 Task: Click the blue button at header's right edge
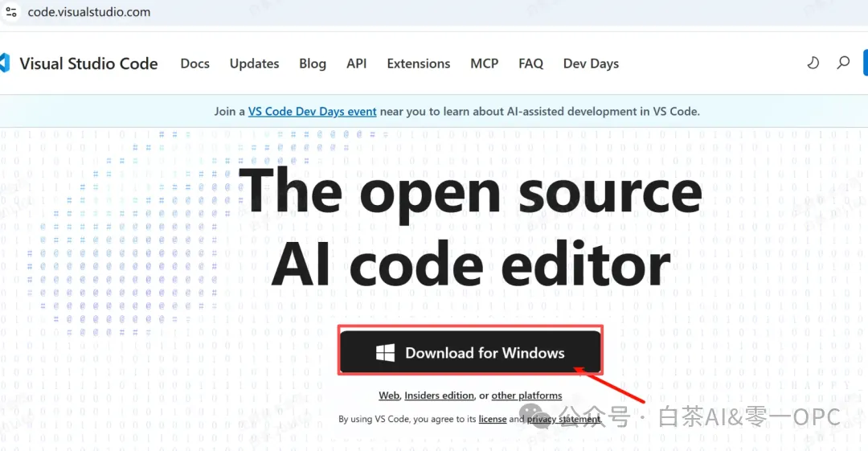(x=866, y=63)
